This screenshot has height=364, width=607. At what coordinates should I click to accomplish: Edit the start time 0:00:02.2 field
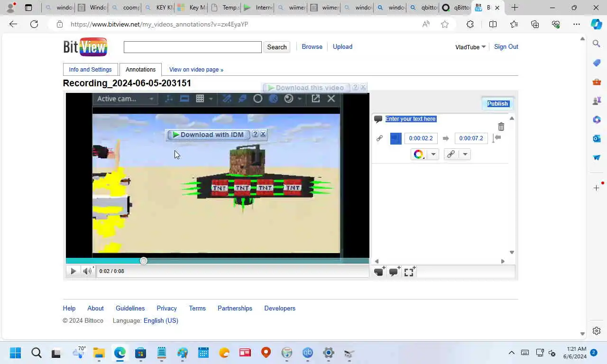click(x=421, y=138)
